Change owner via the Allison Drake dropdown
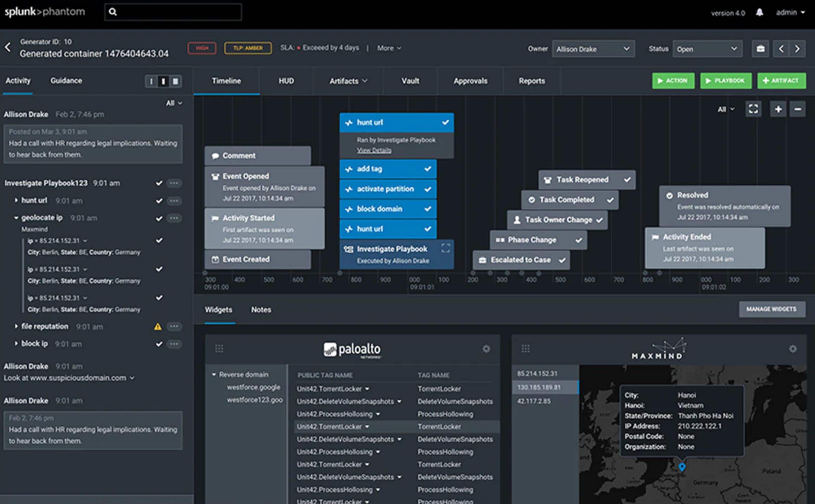The image size is (815, 504). [593, 49]
